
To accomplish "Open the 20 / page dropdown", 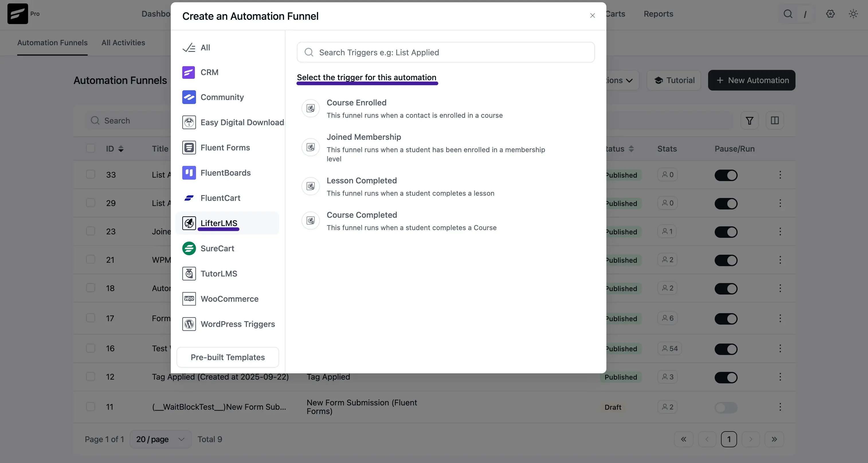I will point(160,439).
